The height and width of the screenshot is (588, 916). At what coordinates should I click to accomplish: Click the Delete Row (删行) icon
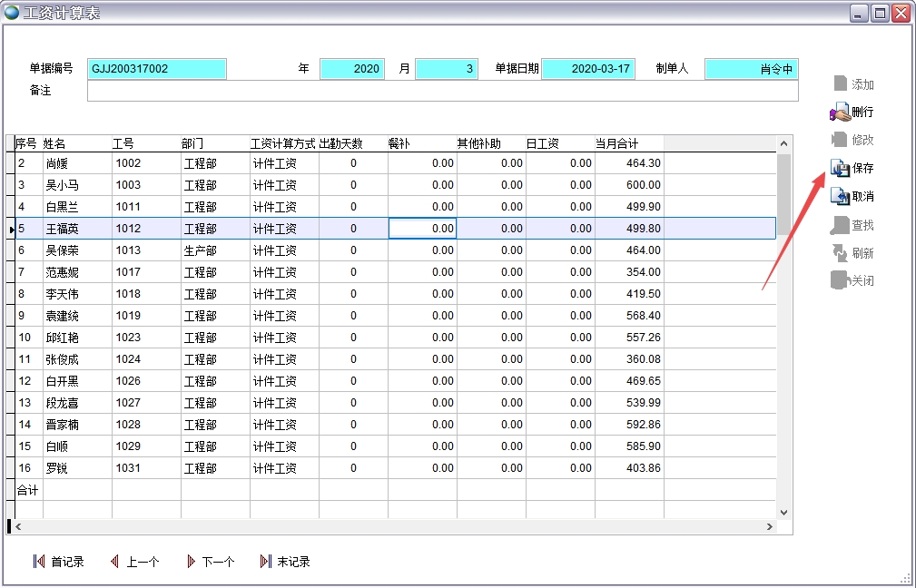point(840,113)
